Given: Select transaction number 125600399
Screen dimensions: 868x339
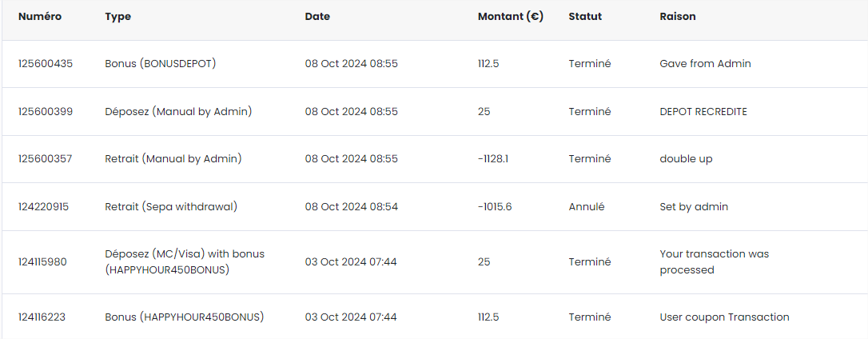Looking at the screenshot, I should coord(46,112).
